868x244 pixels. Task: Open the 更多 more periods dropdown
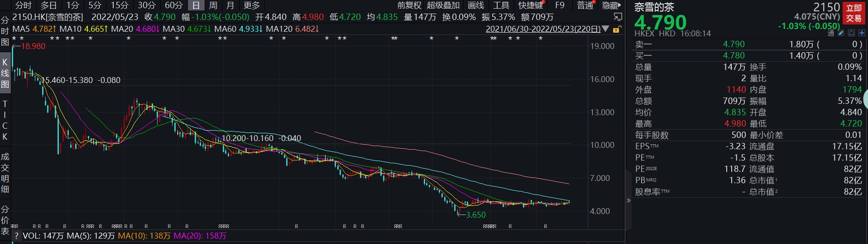pyautogui.click(x=252, y=5)
